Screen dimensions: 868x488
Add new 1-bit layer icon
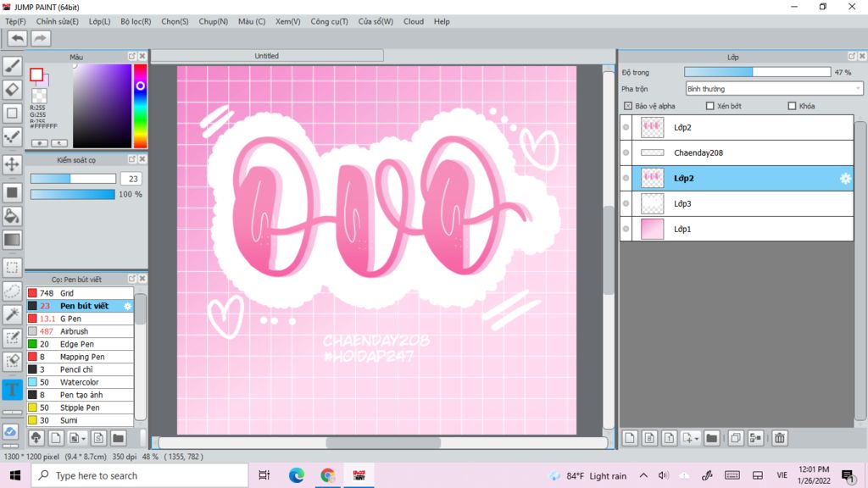click(669, 438)
